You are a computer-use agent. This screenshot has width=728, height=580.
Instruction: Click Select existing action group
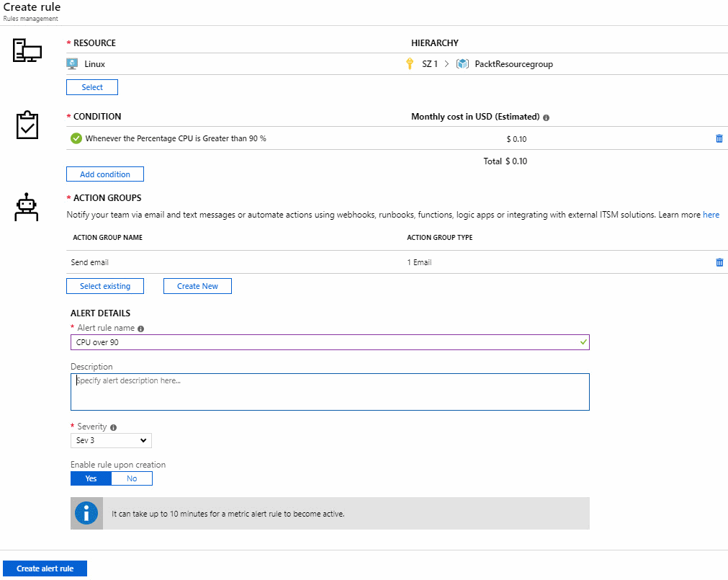105,286
